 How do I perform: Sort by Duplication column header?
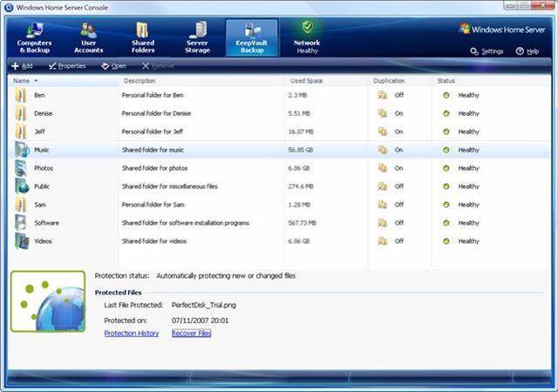coord(399,81)
